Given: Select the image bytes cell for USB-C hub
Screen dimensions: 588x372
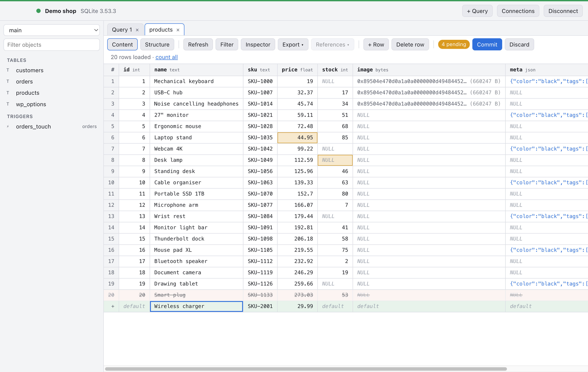Looking at the screenshot, I should [429, 93].
